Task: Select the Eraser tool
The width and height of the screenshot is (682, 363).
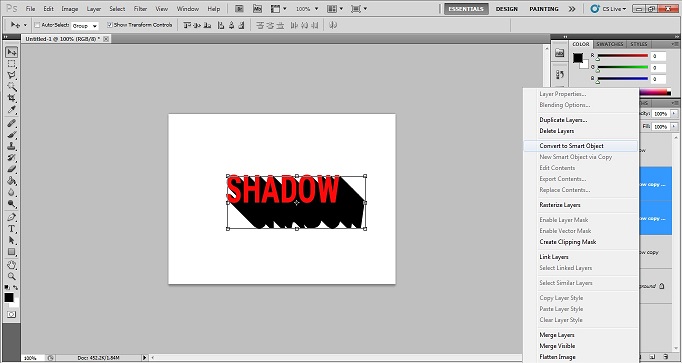Action: pyautogui.click(x=12, y=169)
